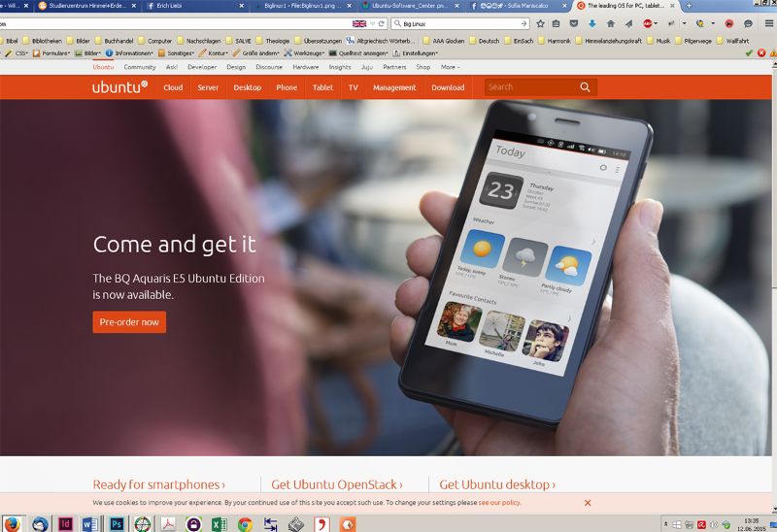
Task: Submit the Big Linux search arrow
Action: pyautogui.click(x=524, y=23)
